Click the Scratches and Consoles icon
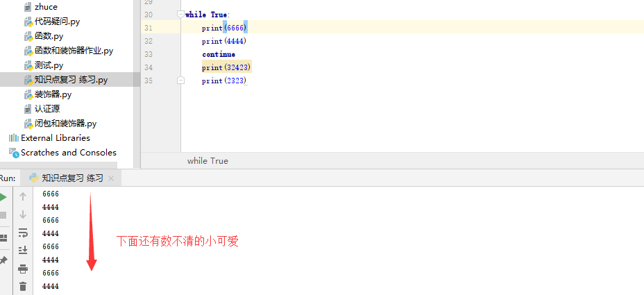644x295 pixels. click(14, 153)
